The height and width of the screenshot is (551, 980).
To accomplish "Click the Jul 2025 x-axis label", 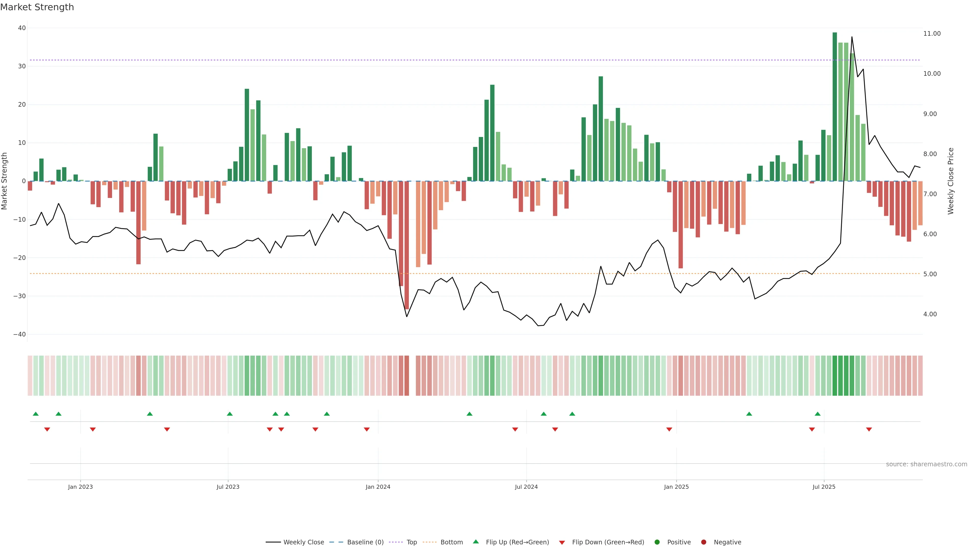I will (x=824, y=487).
